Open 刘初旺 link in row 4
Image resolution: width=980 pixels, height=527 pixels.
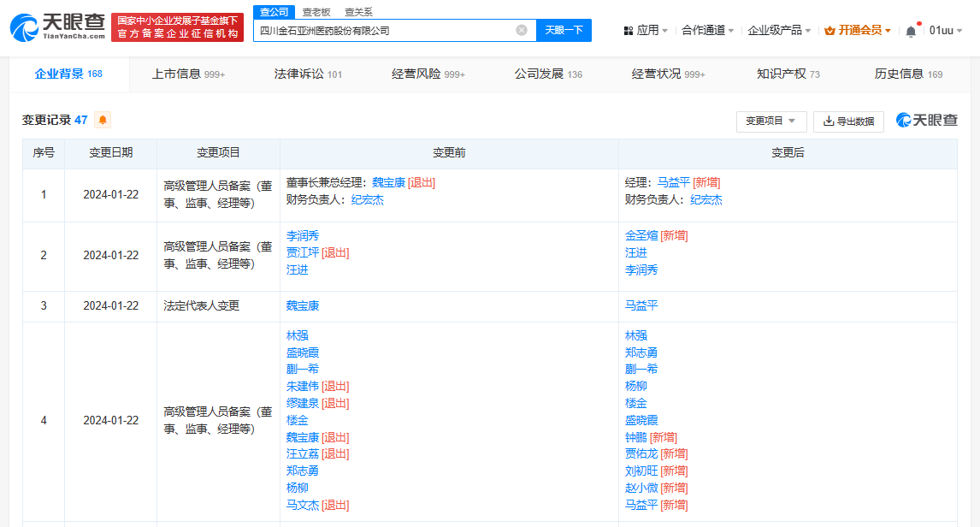pyautogui.click(x=641, y=471)
